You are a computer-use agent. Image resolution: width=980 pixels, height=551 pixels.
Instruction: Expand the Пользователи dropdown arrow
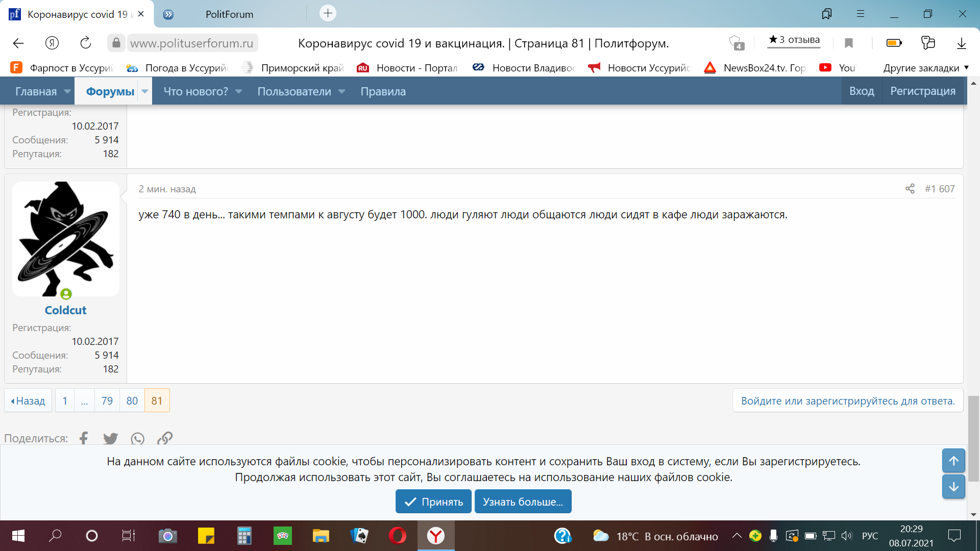pyautogui.click(x=341, y=91)
